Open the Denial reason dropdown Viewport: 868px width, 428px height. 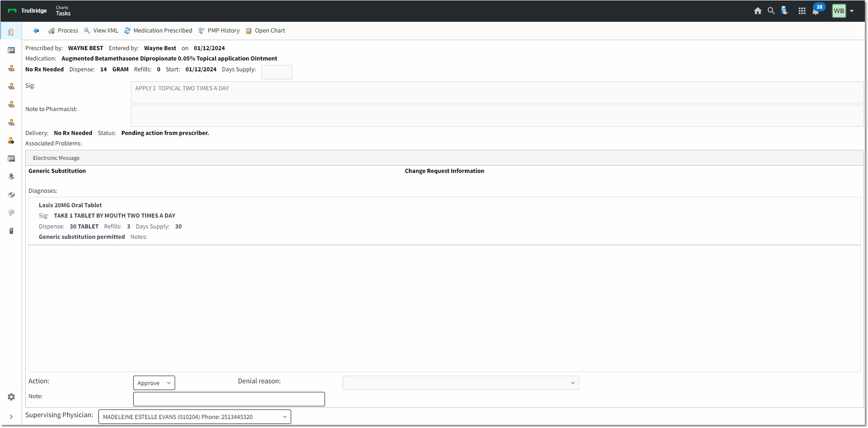(460, 383)
